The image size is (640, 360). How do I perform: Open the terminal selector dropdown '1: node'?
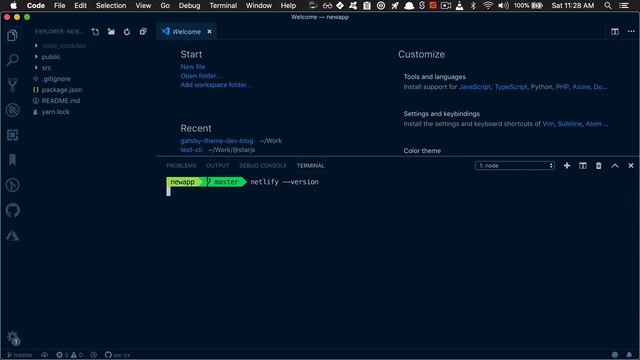(x=515, y=166)
